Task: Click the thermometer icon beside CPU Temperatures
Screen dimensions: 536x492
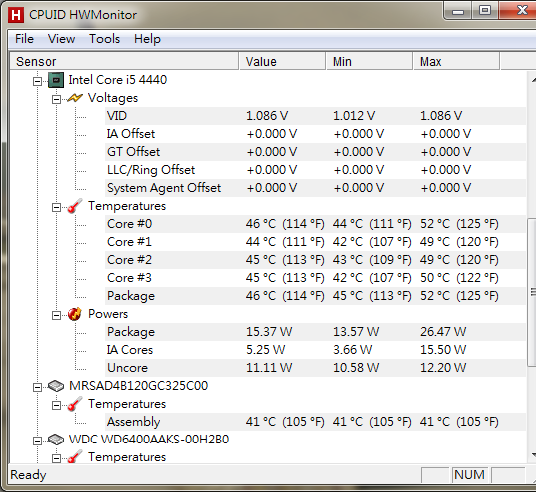Action: [75, 206]
